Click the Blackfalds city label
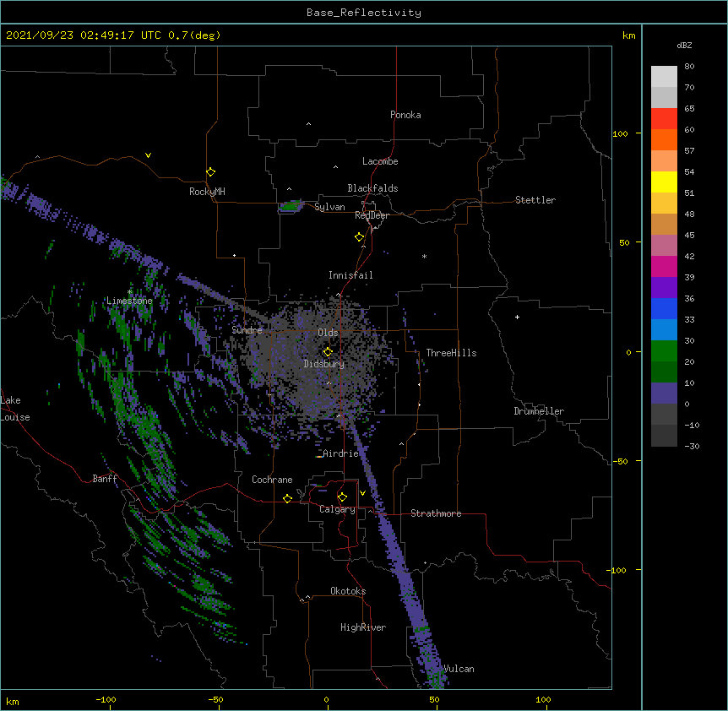 tap(372, 188)
